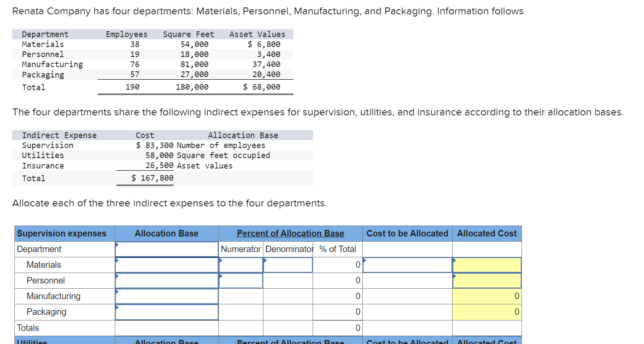Click the Supervision expenses header cell

64,233
